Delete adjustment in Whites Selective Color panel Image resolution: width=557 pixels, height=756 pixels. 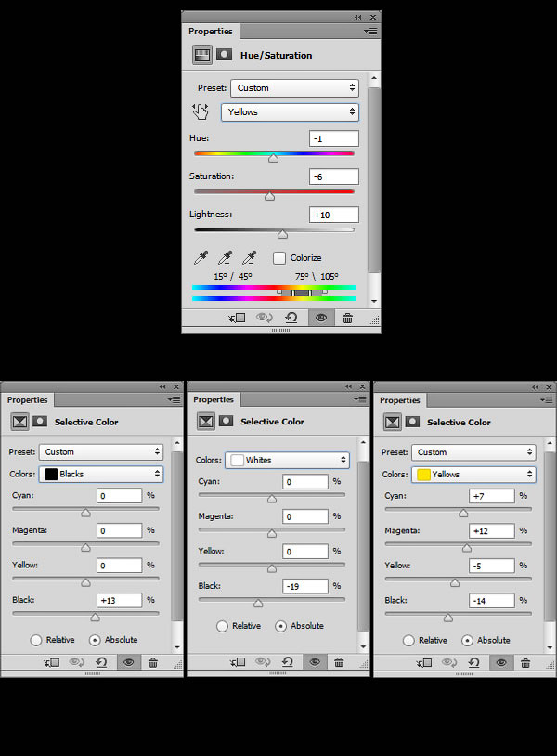coord(339,662)
